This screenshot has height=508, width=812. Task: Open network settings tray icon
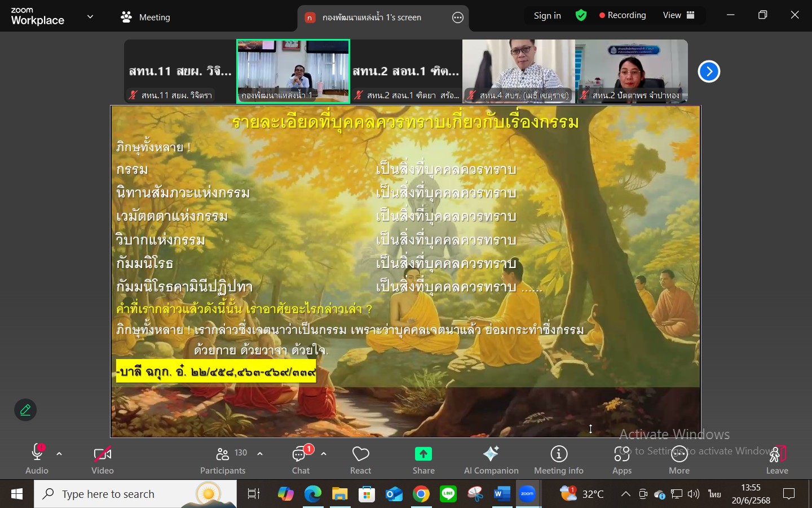click(677, 494)
